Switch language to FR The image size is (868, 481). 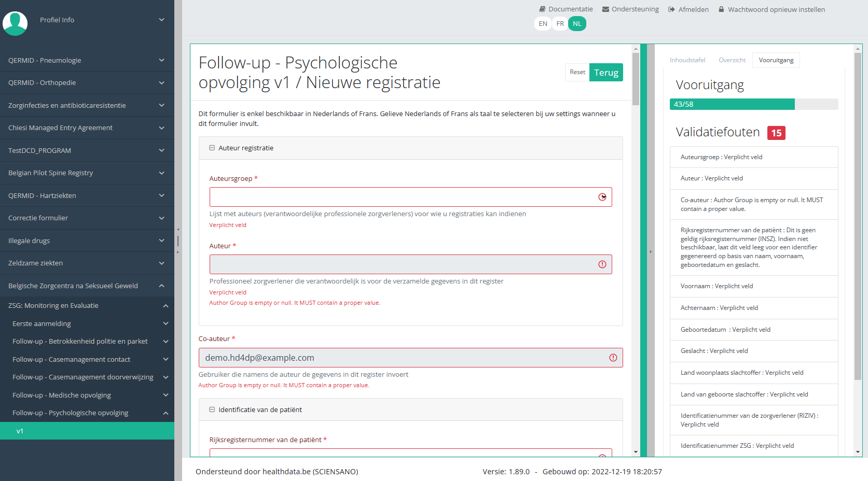tap(560, 24)
